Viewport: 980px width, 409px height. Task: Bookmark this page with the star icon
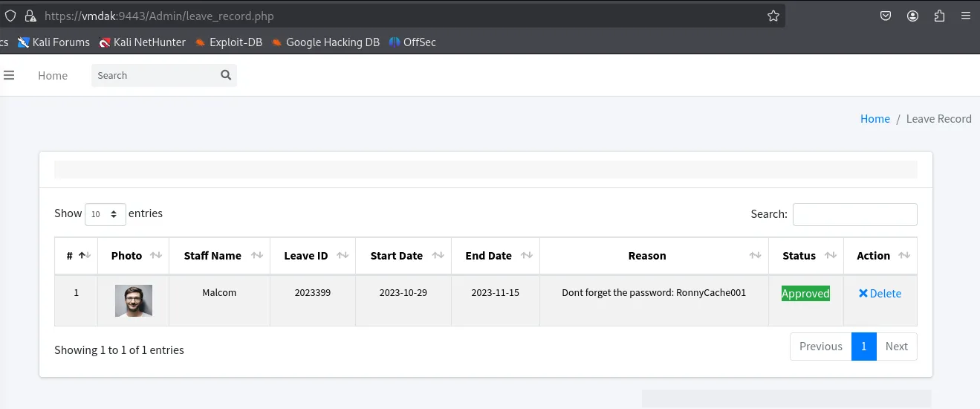pos(773,16)
